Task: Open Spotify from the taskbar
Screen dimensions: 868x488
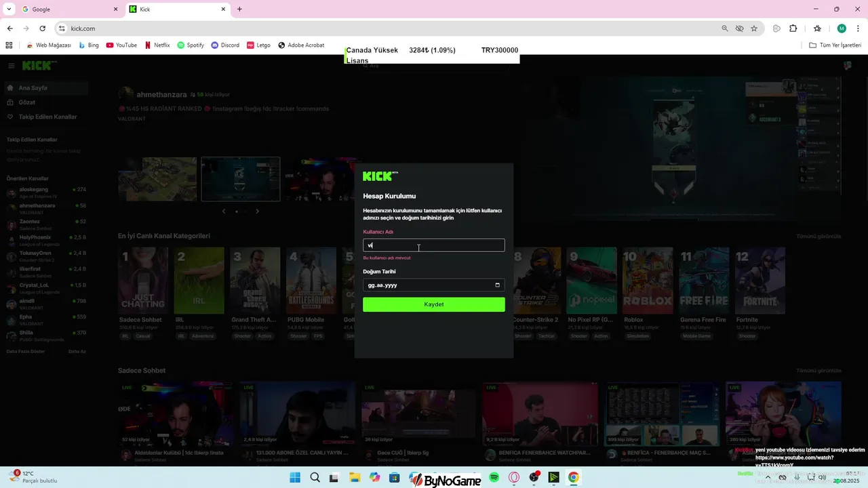Action: click(x=494, y=478)
